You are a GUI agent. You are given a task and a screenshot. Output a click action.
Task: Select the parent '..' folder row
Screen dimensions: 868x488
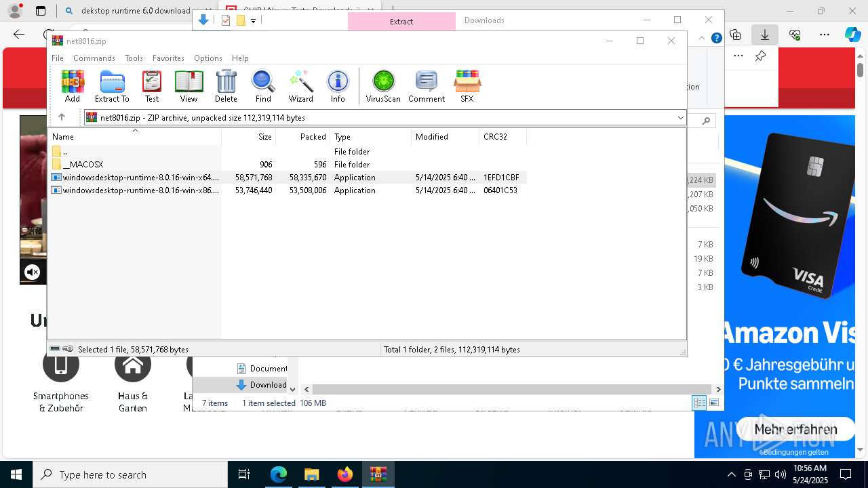point(287,152)
